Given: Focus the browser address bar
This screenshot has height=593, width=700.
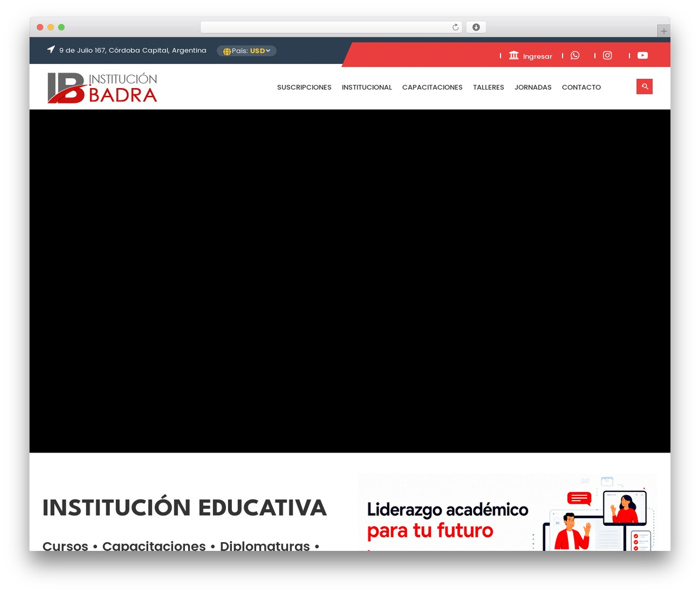Looking at the screenshot, I should (331, 27).
